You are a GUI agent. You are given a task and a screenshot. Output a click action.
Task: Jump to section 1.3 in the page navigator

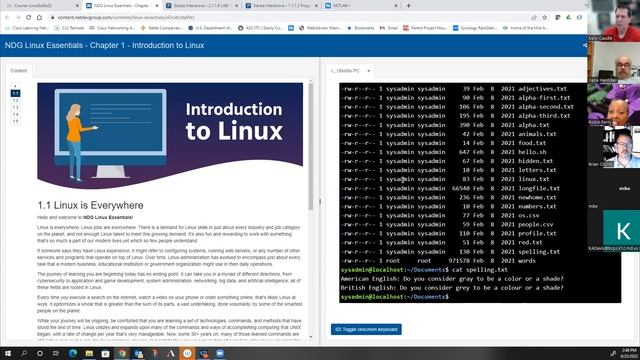[x=15, y=107]
